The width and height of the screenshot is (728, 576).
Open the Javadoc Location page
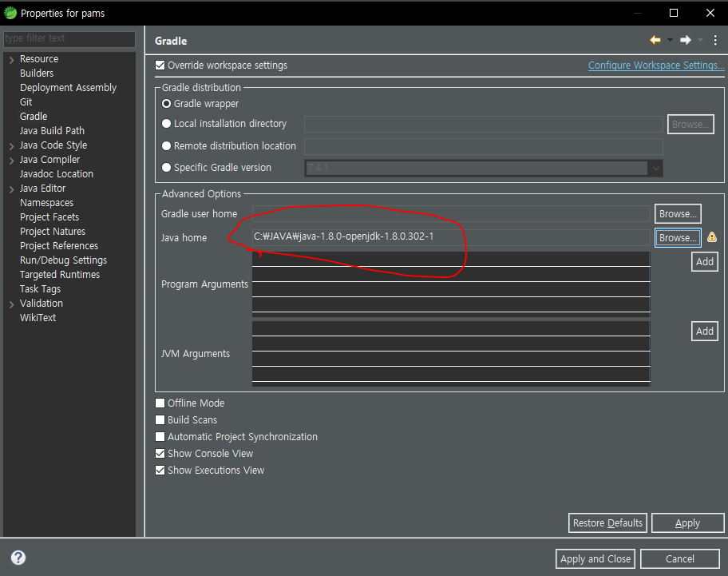(57, 173)
